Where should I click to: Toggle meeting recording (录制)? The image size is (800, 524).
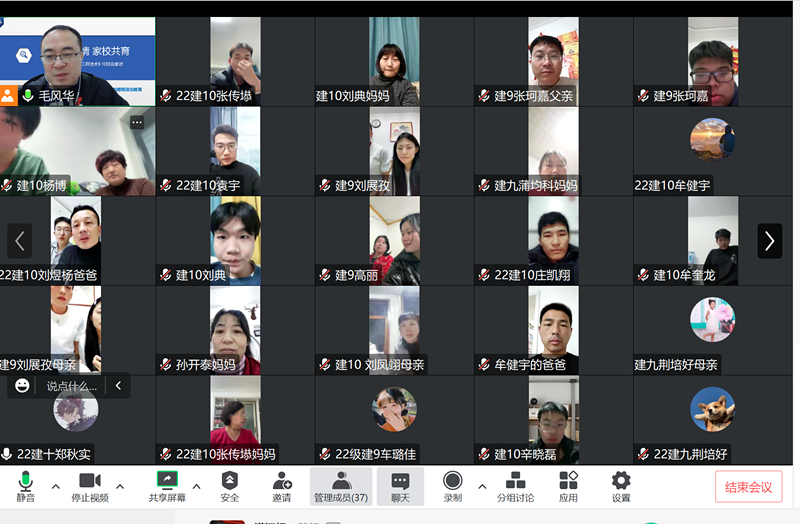point(453,485)
